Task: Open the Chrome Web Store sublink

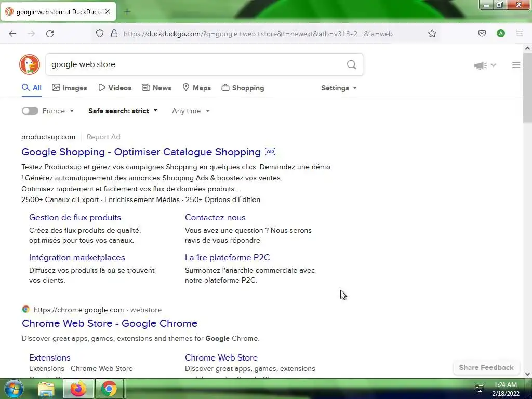Action: coord(221,357)
